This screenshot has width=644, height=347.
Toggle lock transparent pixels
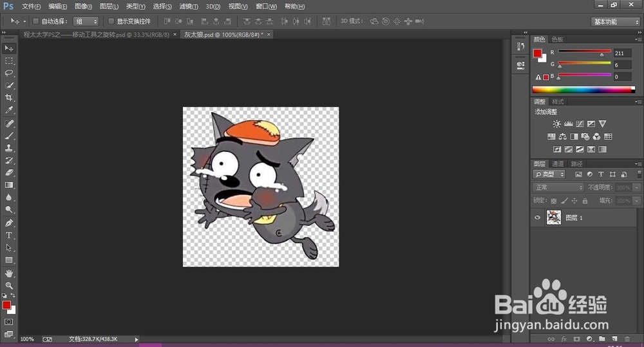(x=554, y=201)
